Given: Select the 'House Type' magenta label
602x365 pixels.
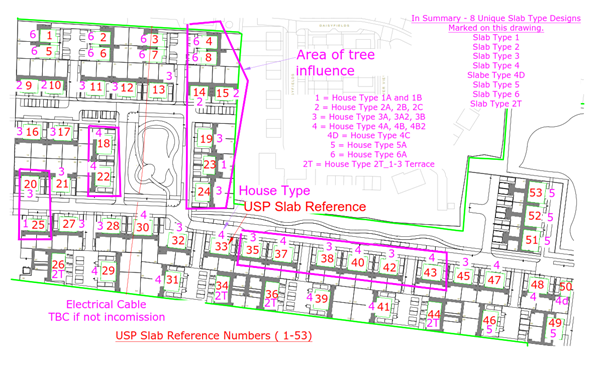Looking at the screenshot, I should tap(274, 191).
